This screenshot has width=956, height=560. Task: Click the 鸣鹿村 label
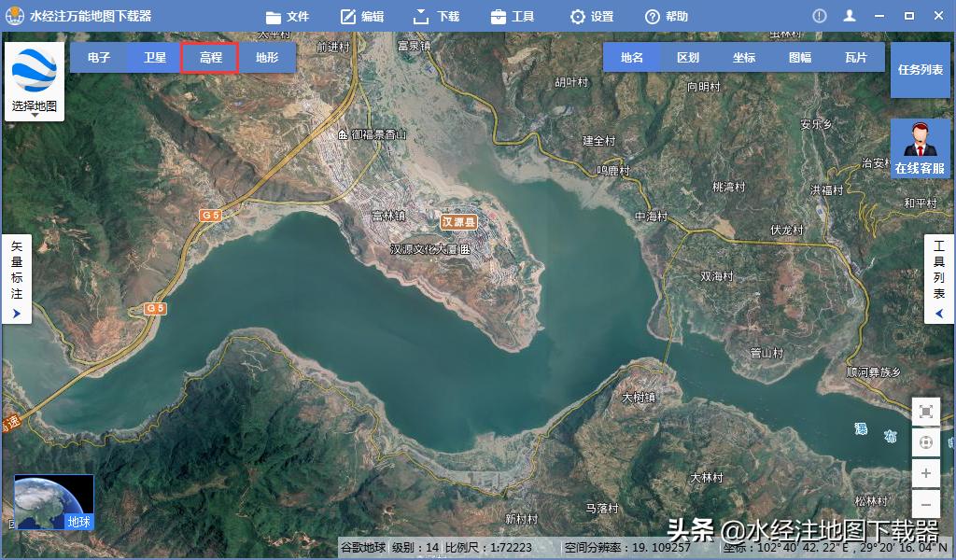[x=612, y=171]
